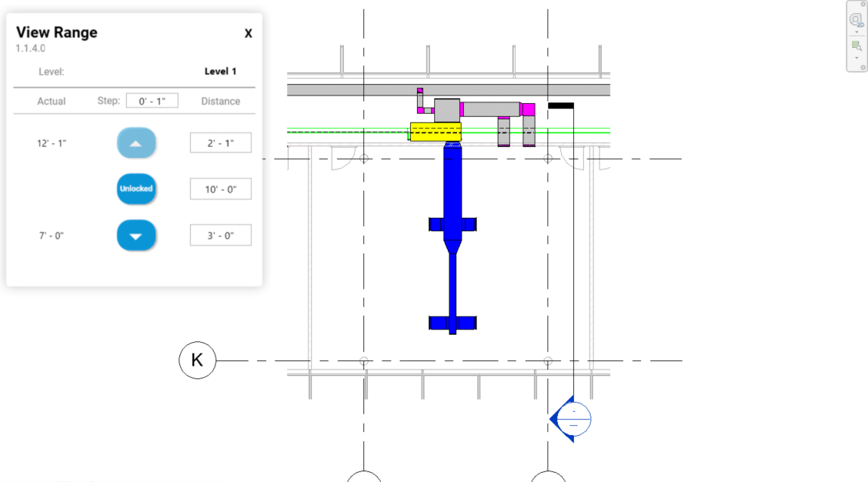Viewport: 868px width, 482px height.
Task: Edit the top distance field 2' - 1"
Action: [220, 143]
